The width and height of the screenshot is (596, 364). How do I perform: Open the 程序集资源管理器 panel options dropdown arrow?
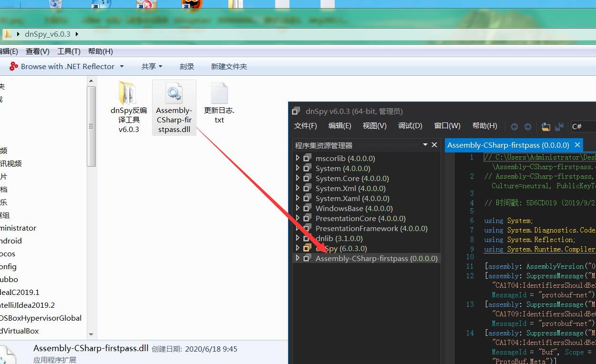[425, 145]
